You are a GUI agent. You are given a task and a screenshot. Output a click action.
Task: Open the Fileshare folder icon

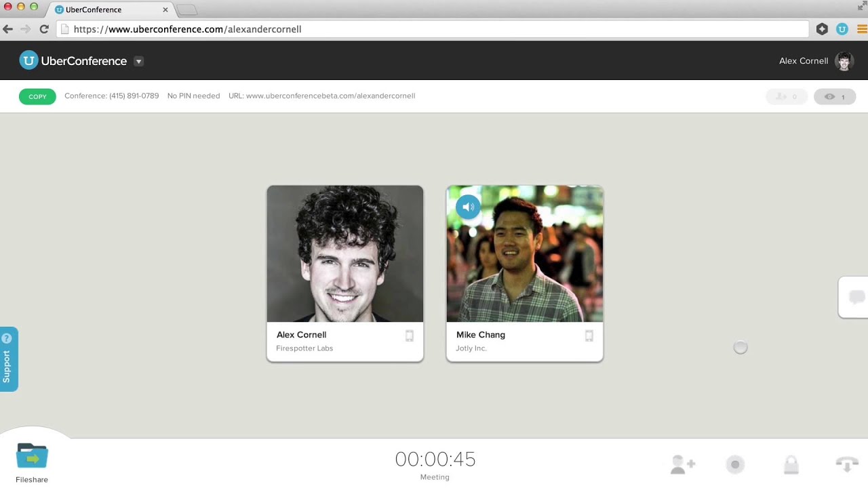[32, 456]
